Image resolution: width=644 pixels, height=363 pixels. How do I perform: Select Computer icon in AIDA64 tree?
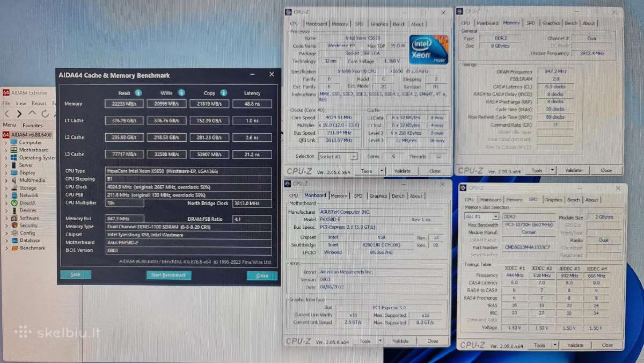pos(13,142)
